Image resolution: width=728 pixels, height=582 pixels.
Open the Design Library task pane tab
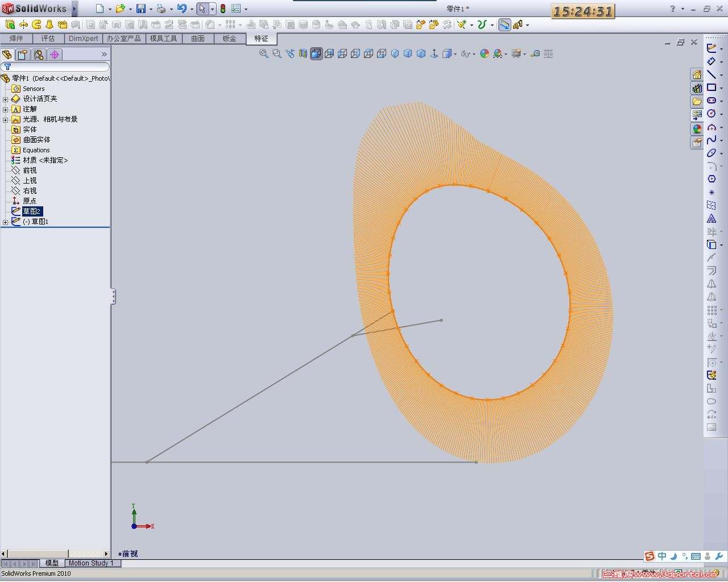[697, 88]
